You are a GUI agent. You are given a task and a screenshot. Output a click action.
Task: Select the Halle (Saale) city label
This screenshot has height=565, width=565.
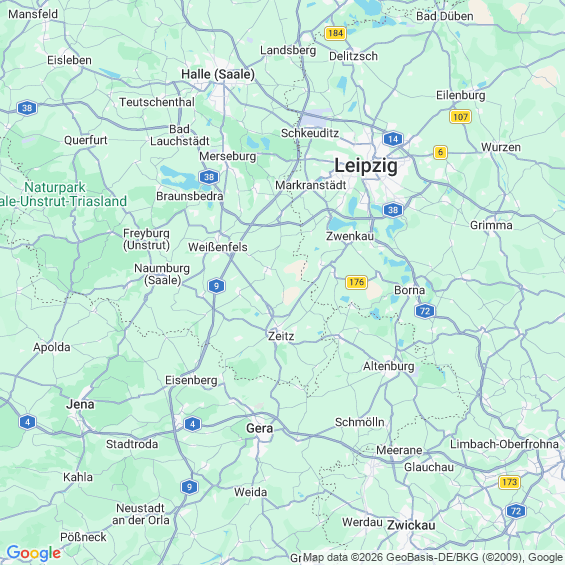point(218,74)
